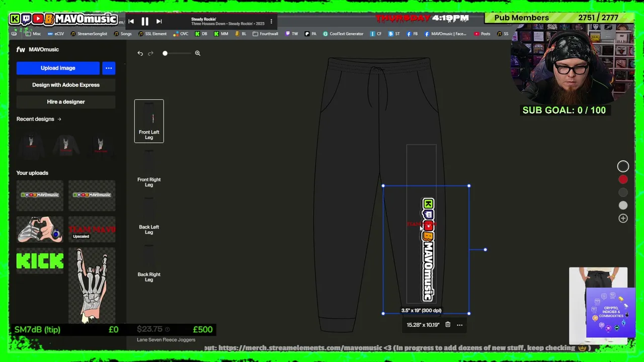The image size is (644, 362).
Task: Select the red Upscaled text upload
Action: pyautogui.click(x=92, y=229)
